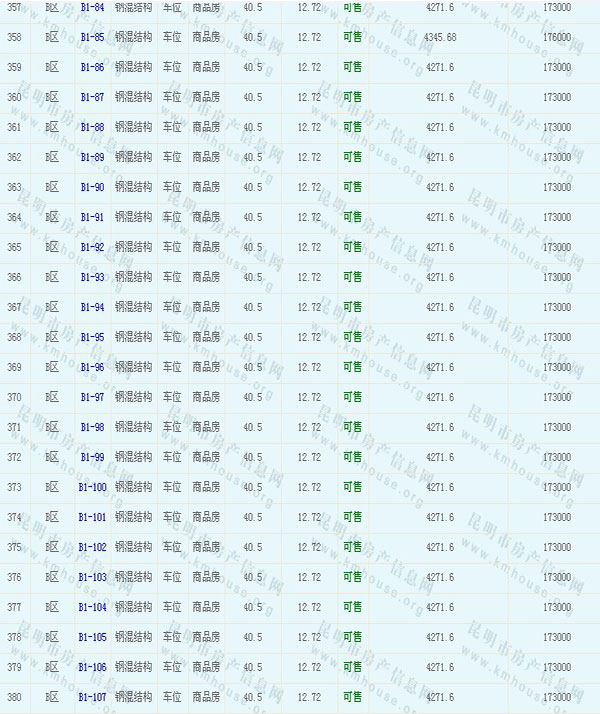Click the B1-102 unit link

click(92, 547)
